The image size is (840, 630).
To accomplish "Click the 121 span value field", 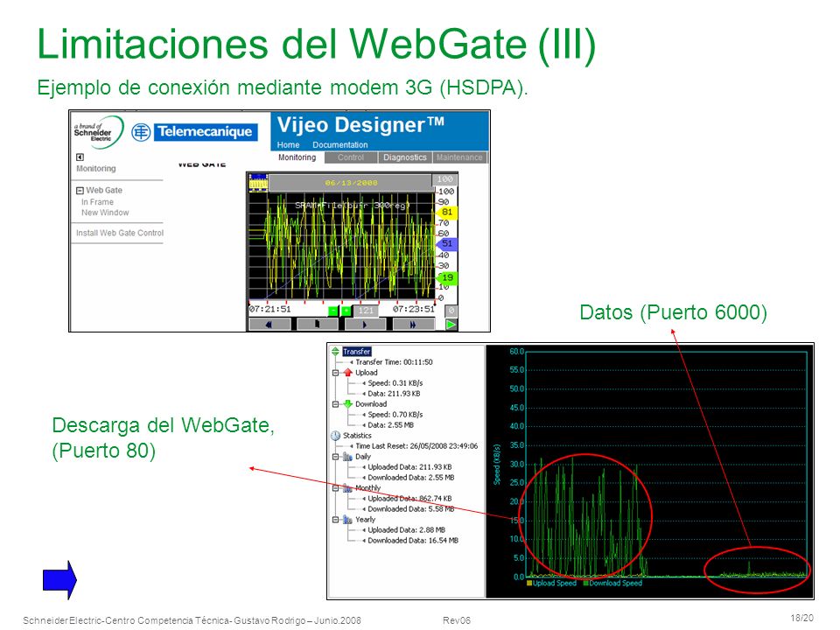I will tap(366, 310).
